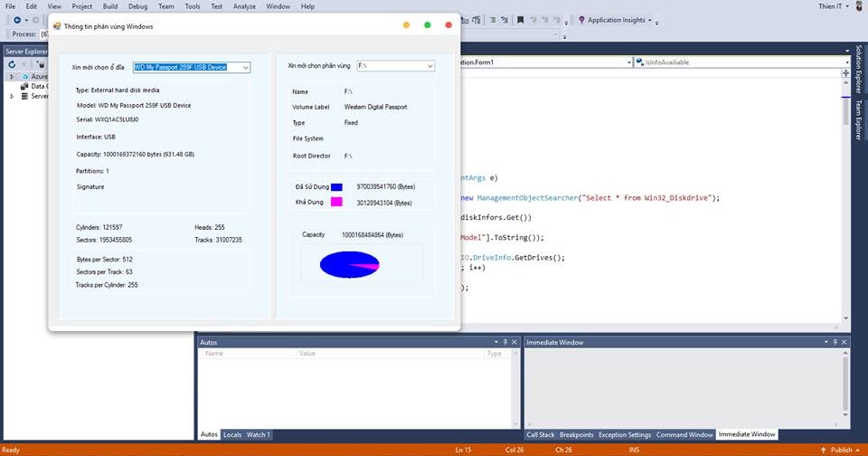
Task: Click the Publish button in the status bar
Action: coord(841,450)
